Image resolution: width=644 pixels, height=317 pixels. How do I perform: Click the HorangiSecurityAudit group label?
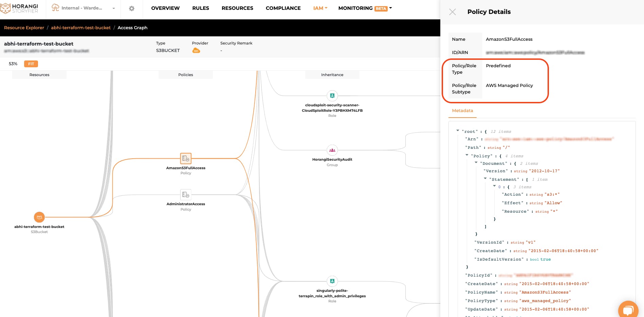[x=332, y=160]
